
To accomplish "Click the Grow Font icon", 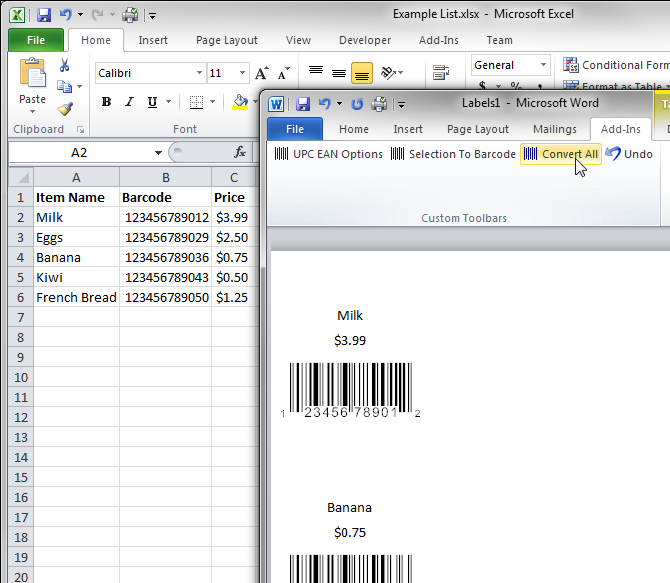I will click(262, 73).
